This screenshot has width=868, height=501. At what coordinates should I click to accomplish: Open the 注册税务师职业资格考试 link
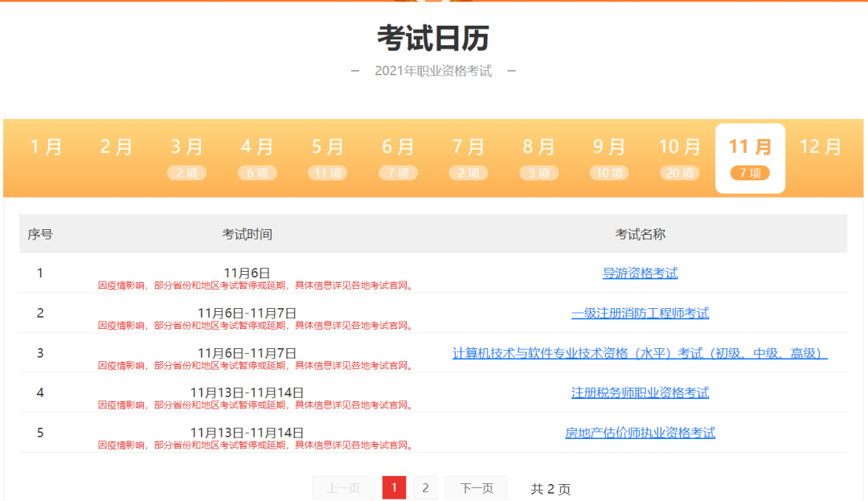click(x=640, y=392)
